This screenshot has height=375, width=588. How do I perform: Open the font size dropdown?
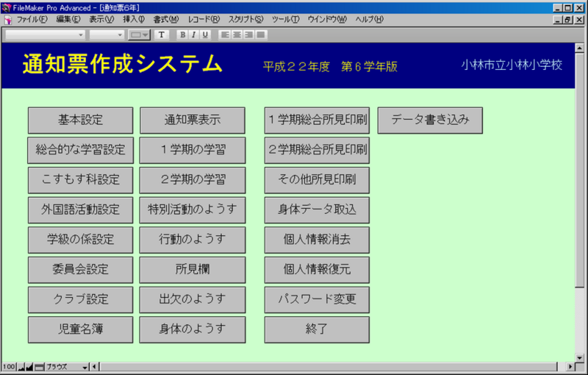pos(107,35)
